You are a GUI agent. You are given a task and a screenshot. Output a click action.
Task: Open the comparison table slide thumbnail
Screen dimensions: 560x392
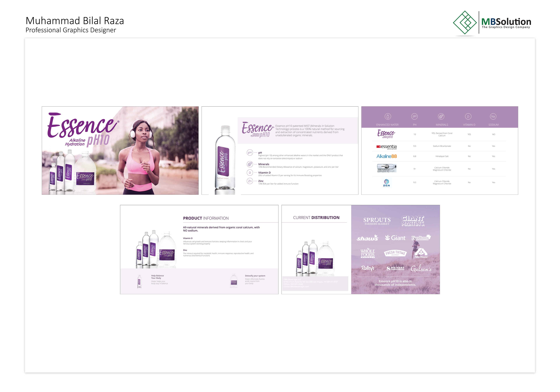coord(440,150)
